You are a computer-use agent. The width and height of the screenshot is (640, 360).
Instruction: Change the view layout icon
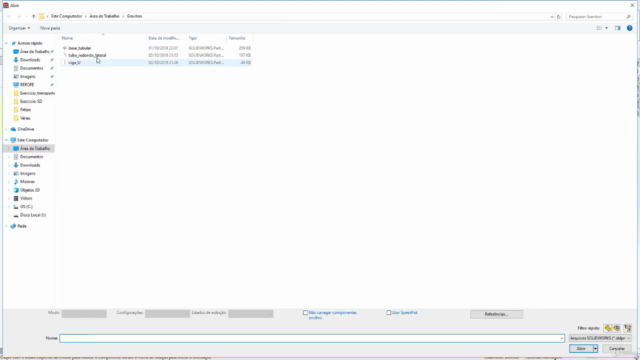coord(599,28)
